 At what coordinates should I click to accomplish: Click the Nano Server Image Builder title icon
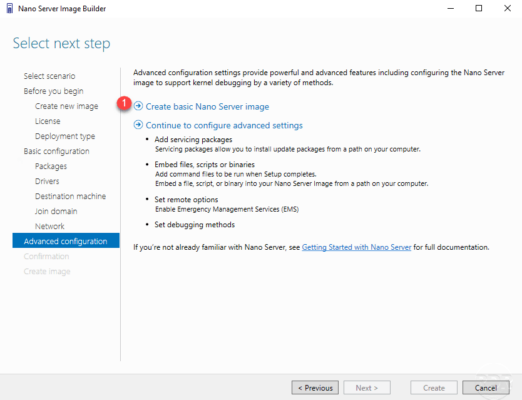click(9, 8)
